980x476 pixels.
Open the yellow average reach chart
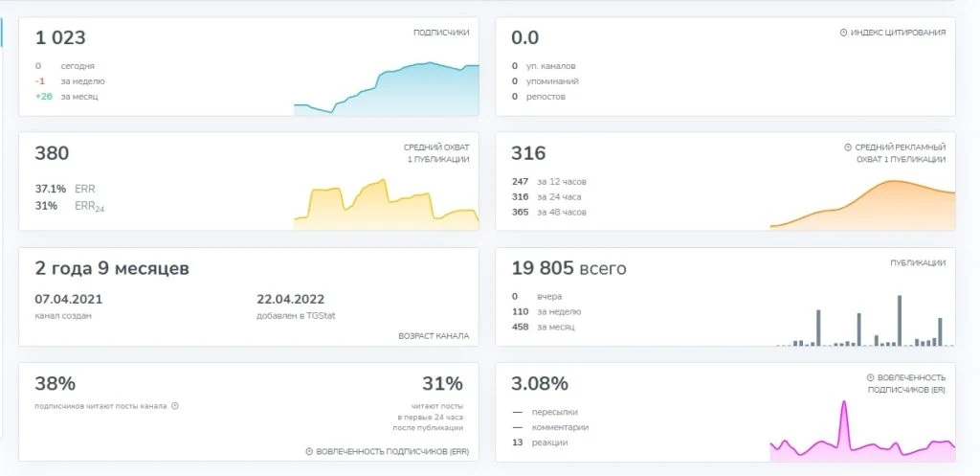pos(387,204)
